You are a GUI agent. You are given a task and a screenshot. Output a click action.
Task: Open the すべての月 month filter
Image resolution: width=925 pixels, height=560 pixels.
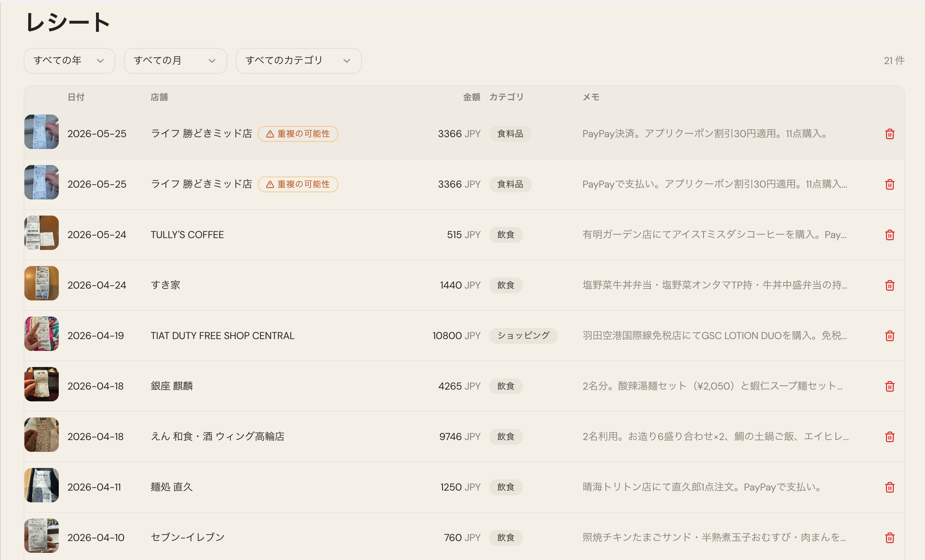[175, 61]
